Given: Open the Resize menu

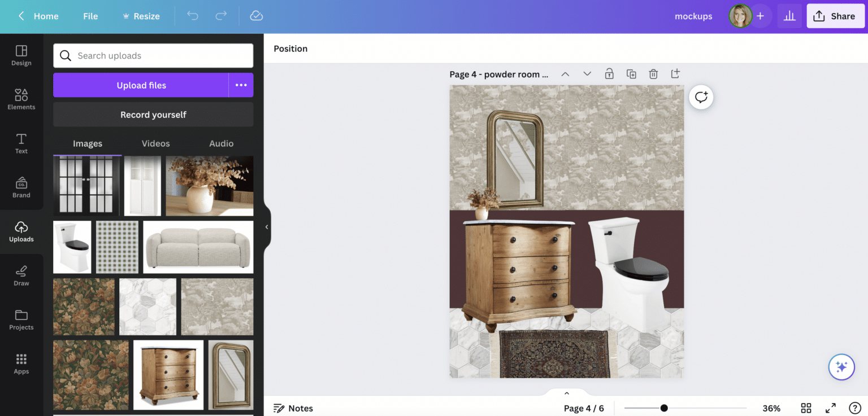Looking at the screenshot, I should tap(141, 16).
